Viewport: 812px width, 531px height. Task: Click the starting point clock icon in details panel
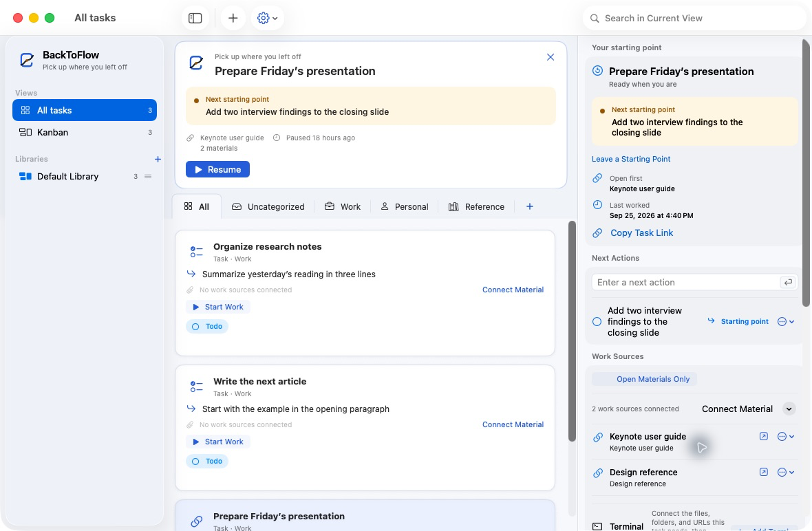[x=597, y=70]
